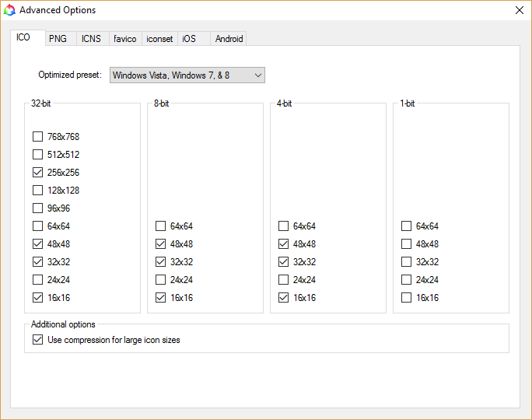Disable compression for large icon sizes
532x420 pixels.
click(x=38, y=340)
